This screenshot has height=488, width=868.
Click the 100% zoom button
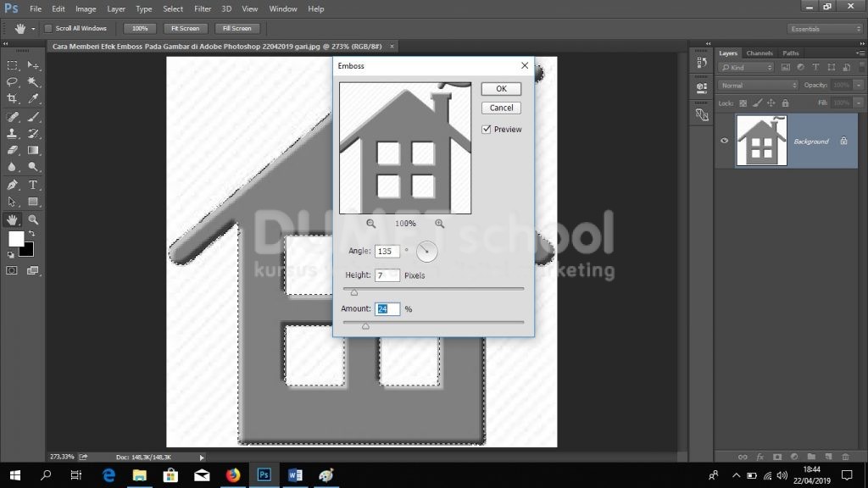[x=140, y=28]
